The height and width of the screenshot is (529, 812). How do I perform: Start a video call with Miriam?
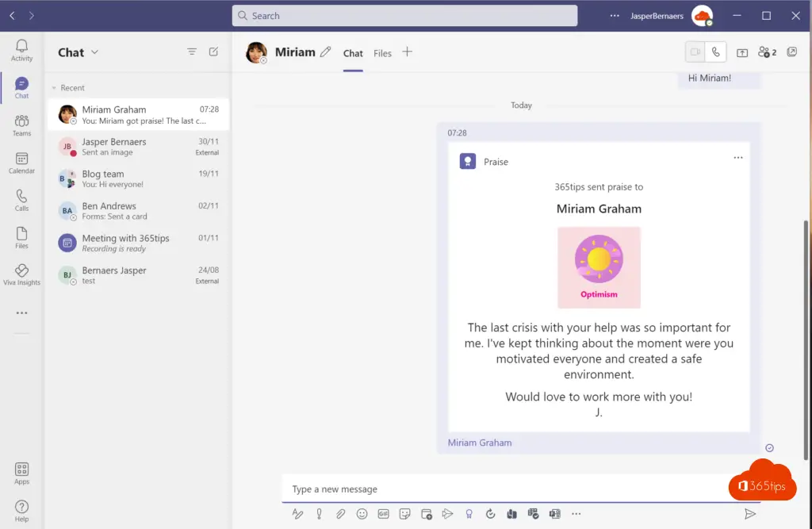coord(695,52)
